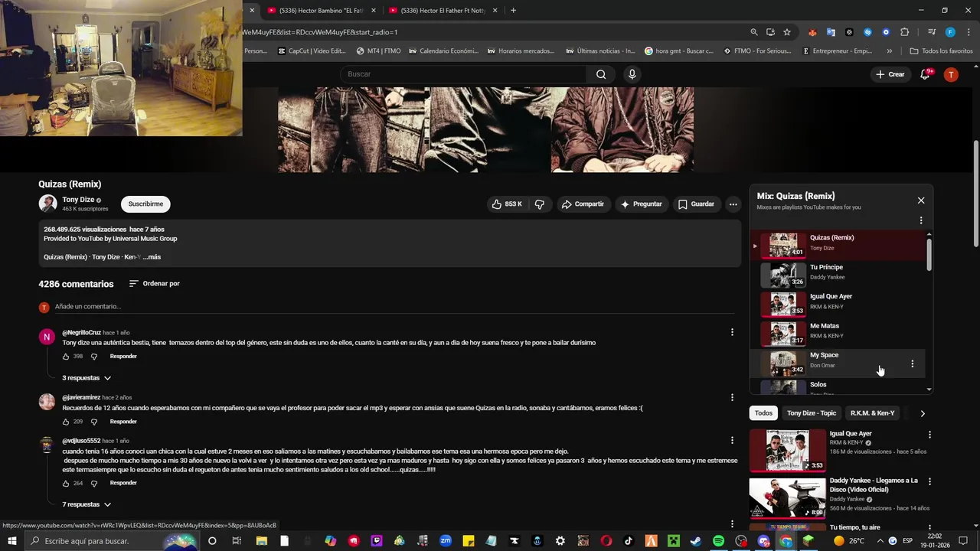Viewport: 980px width, 551px height.
Task: Expand 7 respuestas under vdjluso5552 comment
Action: 87,505
